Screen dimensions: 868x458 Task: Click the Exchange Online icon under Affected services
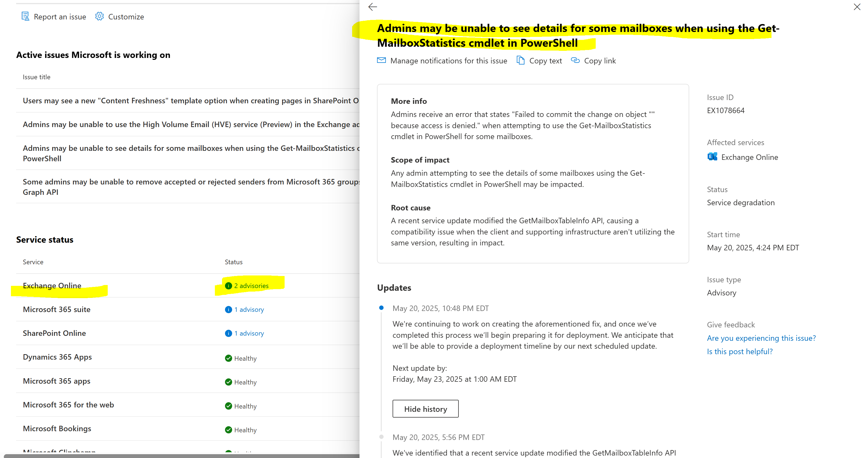coord(712,157)
